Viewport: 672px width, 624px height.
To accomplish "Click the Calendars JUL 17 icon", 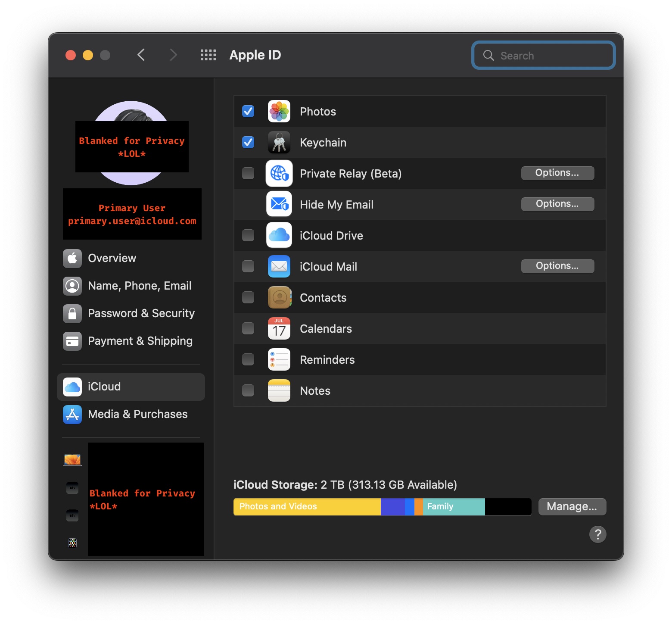I will 279,328.
